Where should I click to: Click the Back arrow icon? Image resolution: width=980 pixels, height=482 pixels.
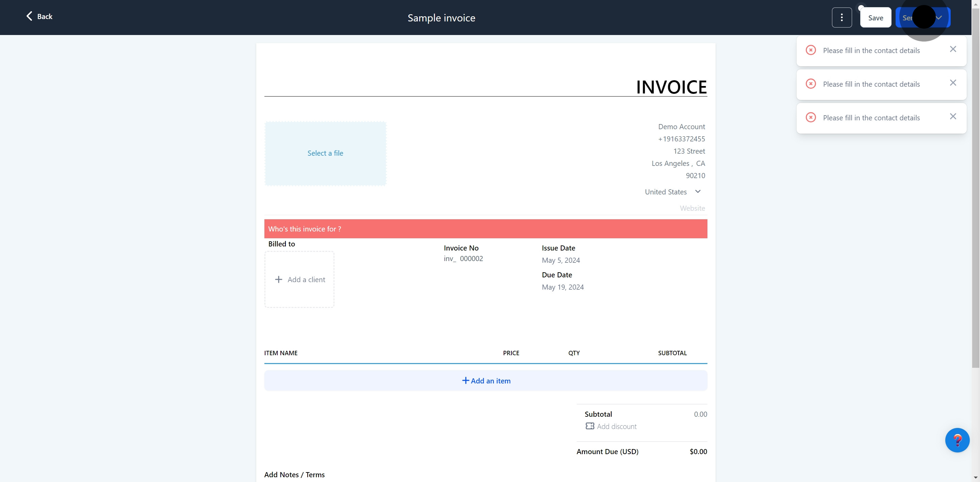tap(29, 16)
